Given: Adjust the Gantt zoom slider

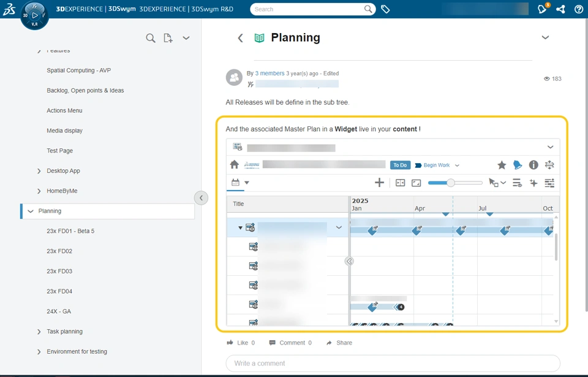Looking at the screenshot, I should click(x=451, y=183).
